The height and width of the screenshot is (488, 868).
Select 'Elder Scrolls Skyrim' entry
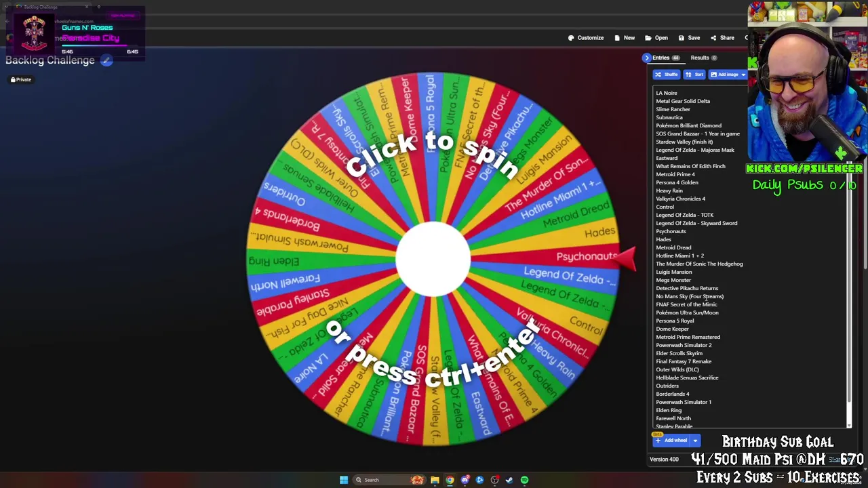tap(679, 353)
